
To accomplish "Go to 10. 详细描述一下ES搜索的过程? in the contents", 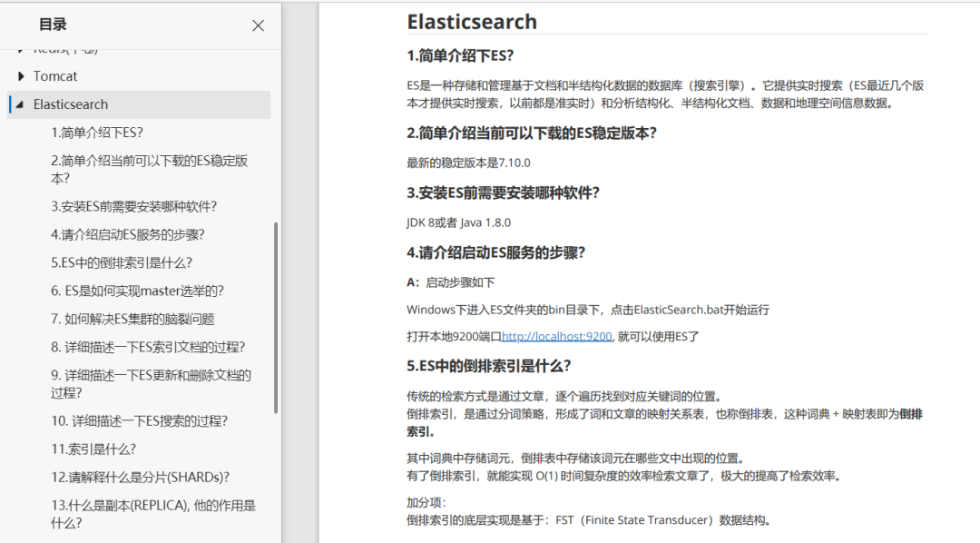I will [x=140, y=421].
